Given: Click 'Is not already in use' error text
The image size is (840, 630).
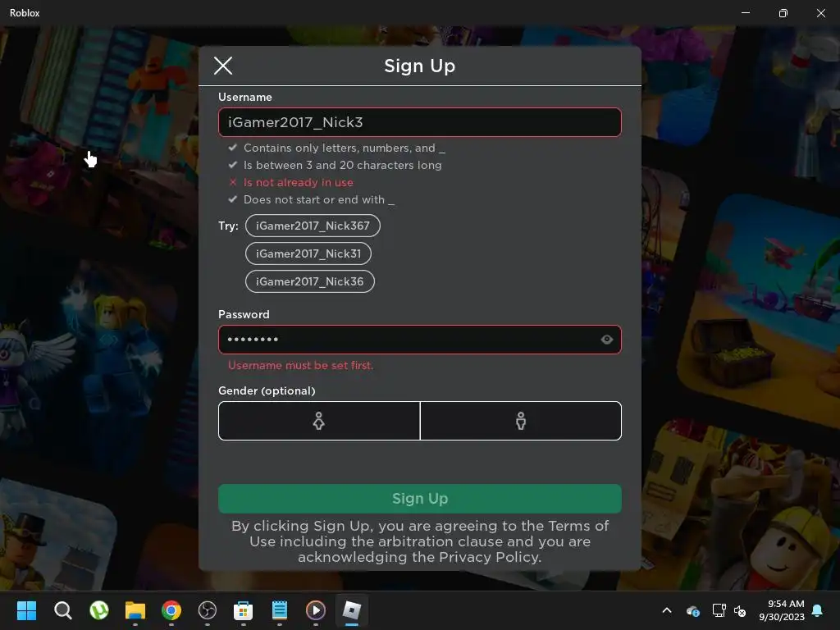Looking at the screenshot, I should 298,182.
